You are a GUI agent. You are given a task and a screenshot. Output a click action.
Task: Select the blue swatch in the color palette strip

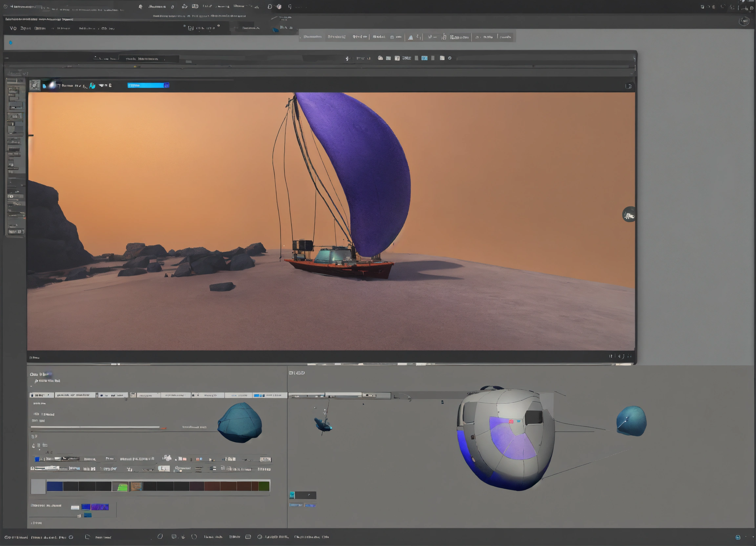pos(55,487)
